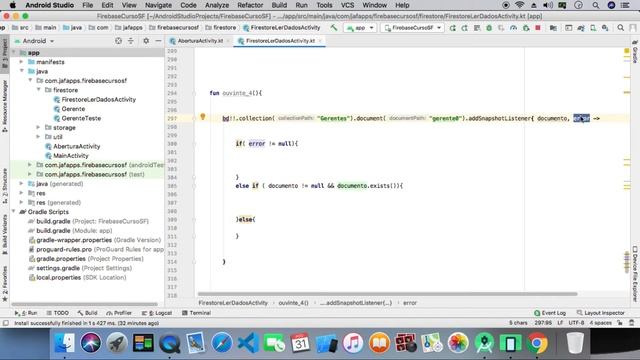
Task: Open the settings.gradle file
Action: pos(80,268)
